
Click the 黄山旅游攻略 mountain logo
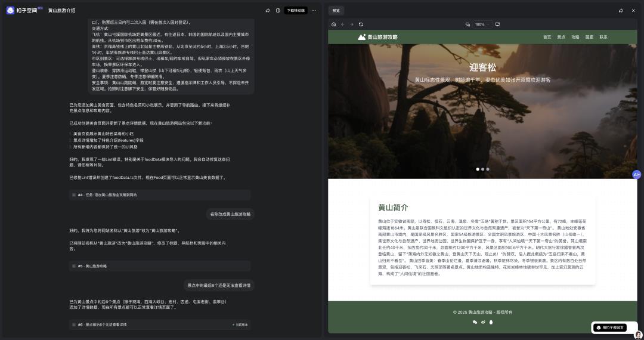361,37
